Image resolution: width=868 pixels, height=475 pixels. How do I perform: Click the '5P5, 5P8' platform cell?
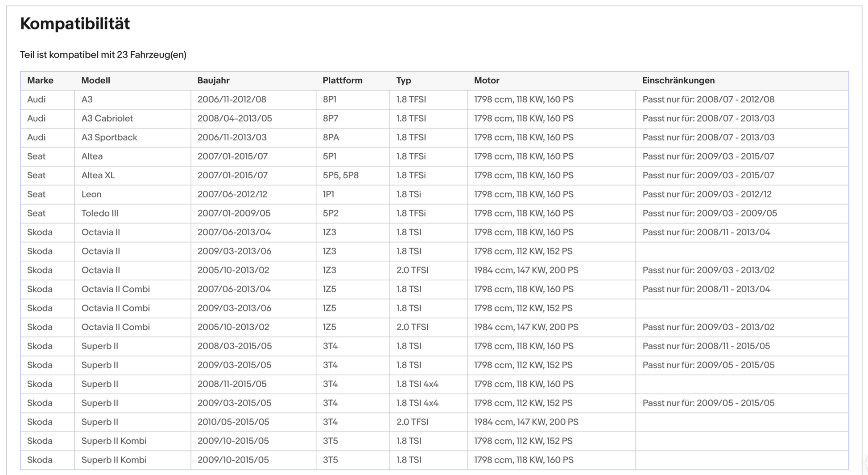pyautogui.click(x=340, y=176)
